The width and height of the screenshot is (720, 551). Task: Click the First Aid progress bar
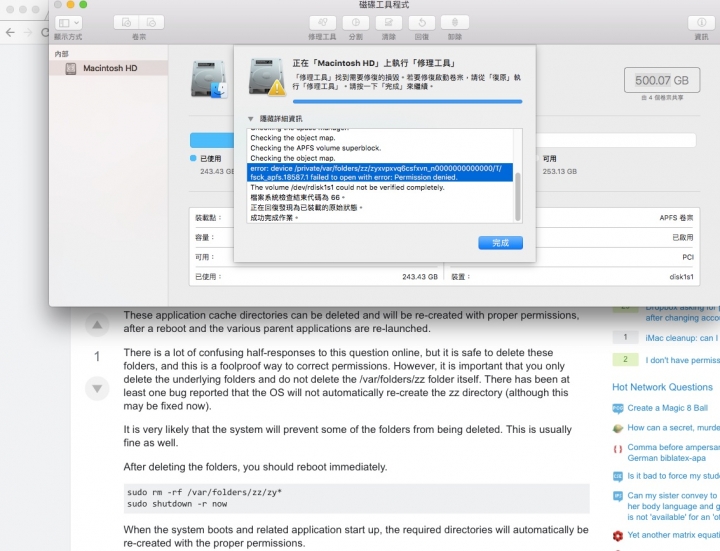click(407, 101)
